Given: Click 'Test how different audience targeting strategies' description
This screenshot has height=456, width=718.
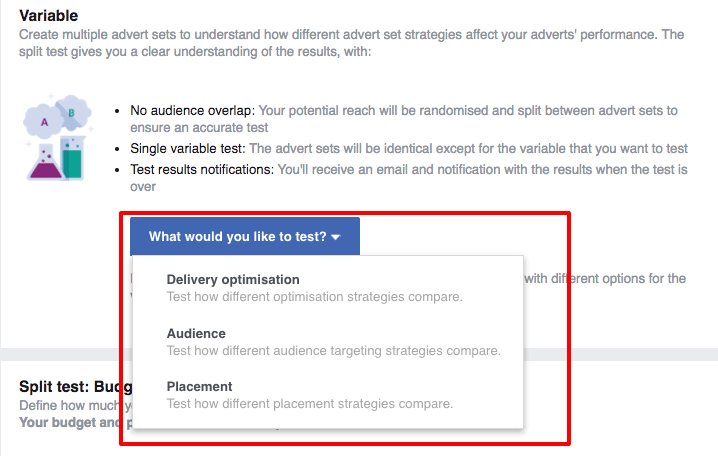Looking at the screenshot, I should 334,351.
